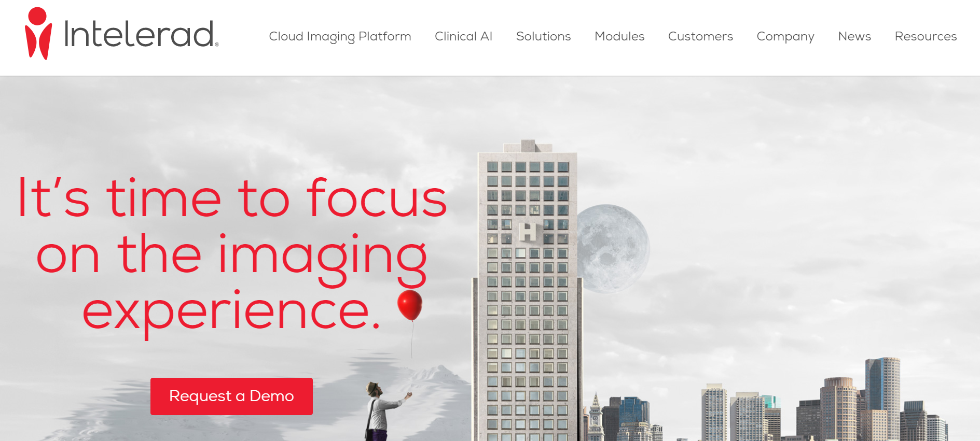Go to the Customers section

(x=700, y=36)
